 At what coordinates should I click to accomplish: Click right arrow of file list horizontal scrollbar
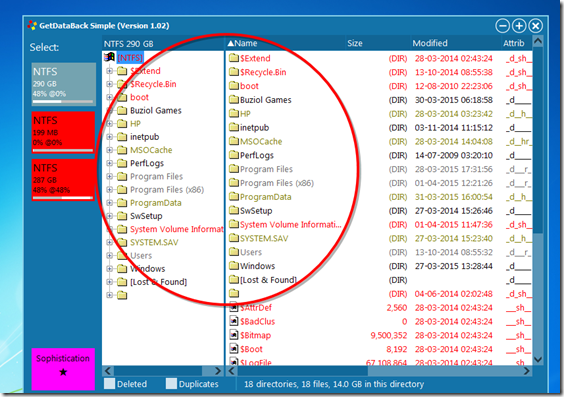tap(527, 371)
